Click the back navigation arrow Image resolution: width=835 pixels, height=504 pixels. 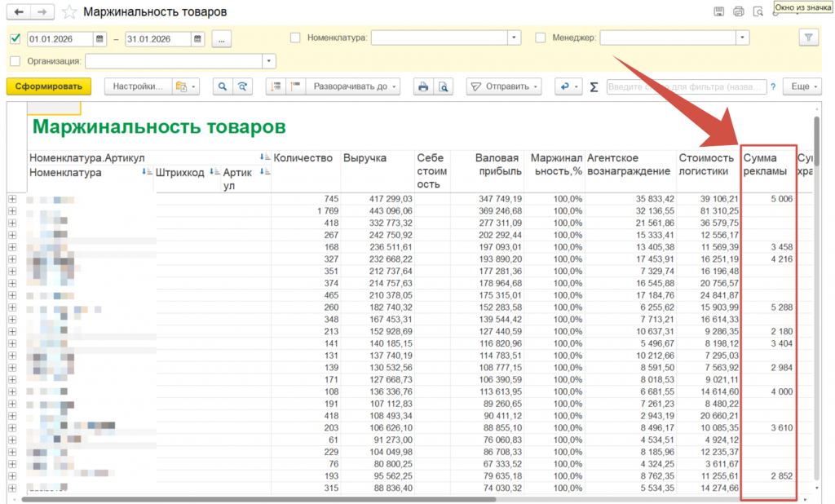click(x=20, y=12)
